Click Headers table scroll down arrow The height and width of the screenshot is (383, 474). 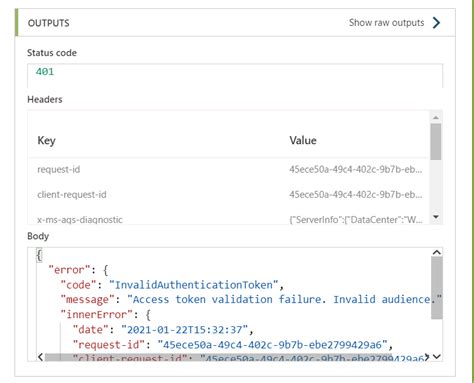tap(436, 217)
